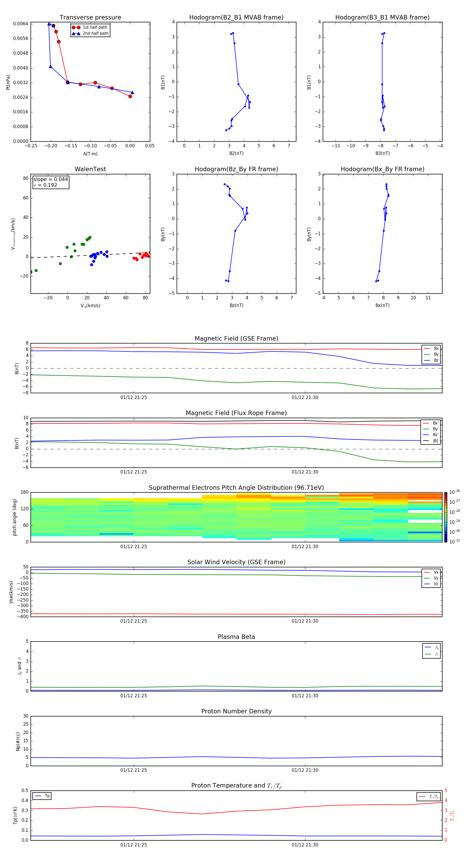Click the red Te/Tp right axis label
This screenshot has width=473, height=868.
(453, 815)
